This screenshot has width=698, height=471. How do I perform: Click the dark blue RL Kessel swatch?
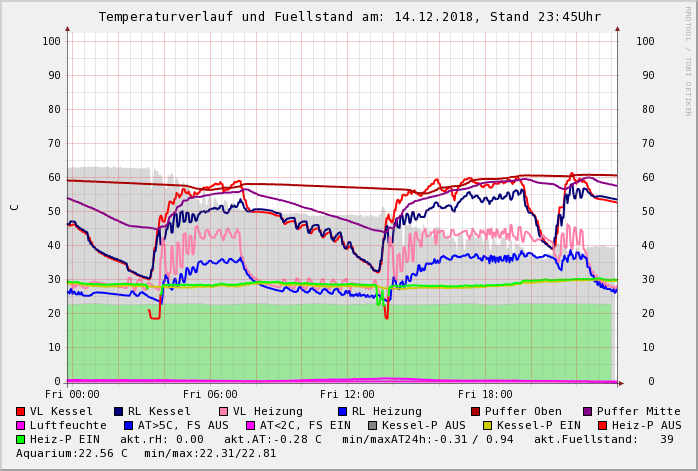(x=118, y=411)
